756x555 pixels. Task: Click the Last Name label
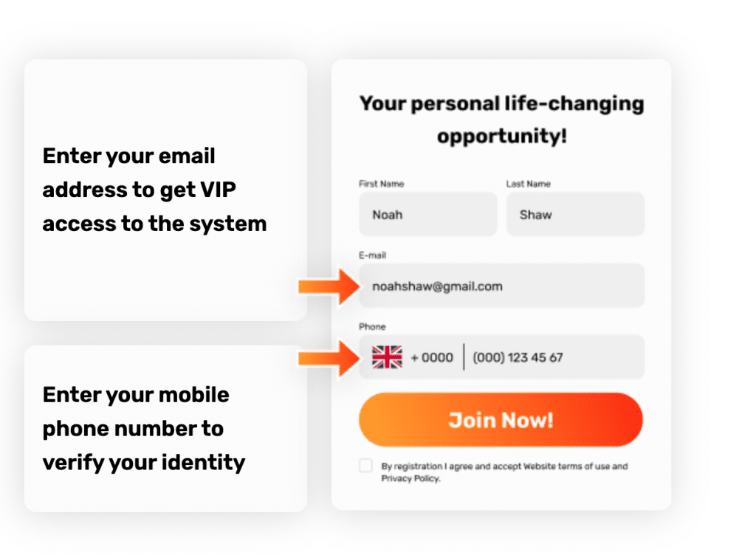pos(529,184)
